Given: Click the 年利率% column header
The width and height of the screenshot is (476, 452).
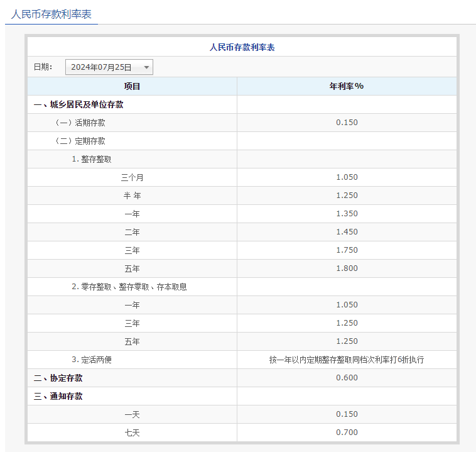Looking at the screenshot, I should [347, 86].
